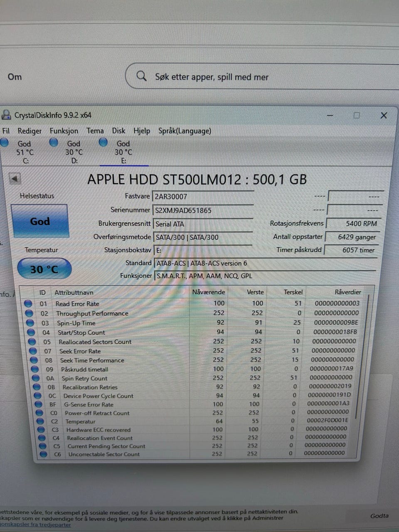Click the Standard ATA8-ACS field

[x=265, y=263]
